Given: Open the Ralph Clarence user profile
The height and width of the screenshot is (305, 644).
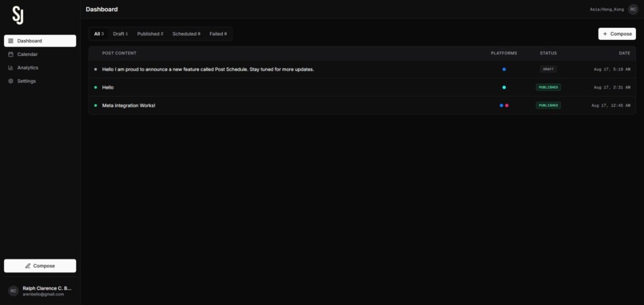Looking at the screenshot, I should (x=40, y=291).
